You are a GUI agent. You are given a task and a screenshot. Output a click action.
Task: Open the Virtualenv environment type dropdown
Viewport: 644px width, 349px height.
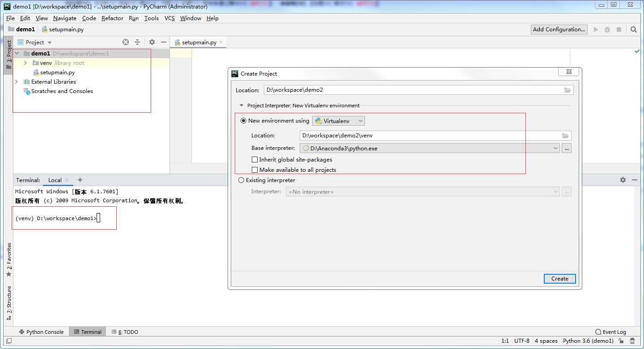(x=339, y=121)
